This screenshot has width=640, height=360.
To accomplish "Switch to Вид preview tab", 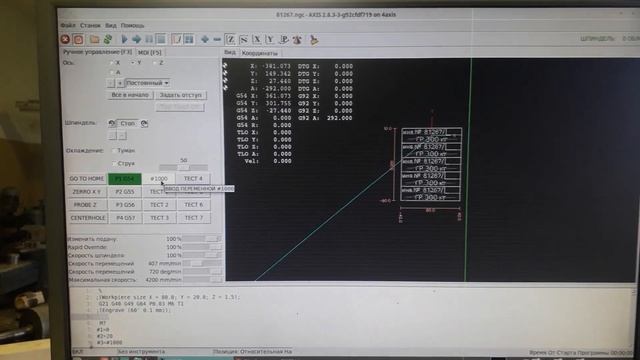I will 230,53.
